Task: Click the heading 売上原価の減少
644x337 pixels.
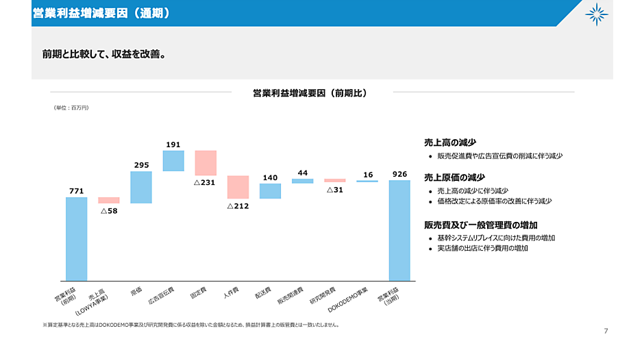Action: coord(454,177)
